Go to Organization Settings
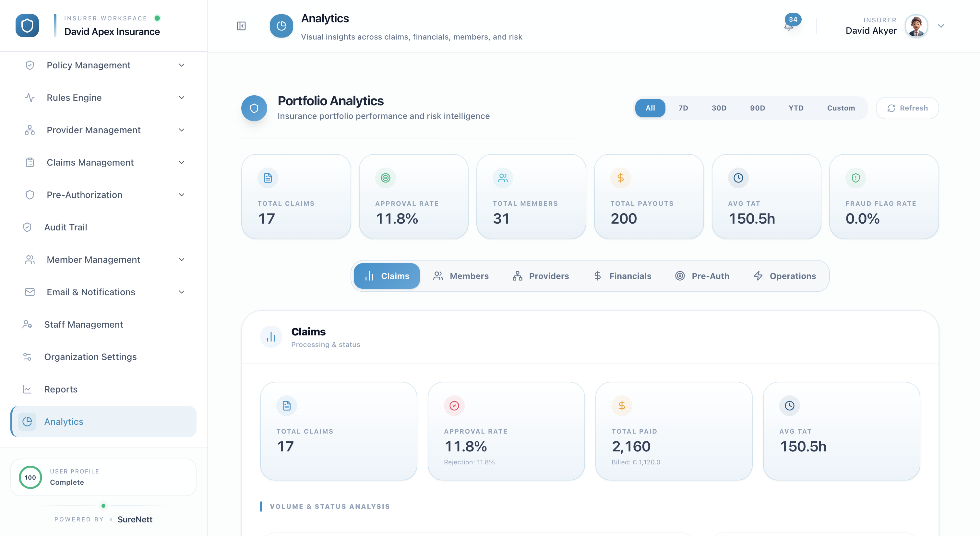The image size is (980, 536). point(103,356)
